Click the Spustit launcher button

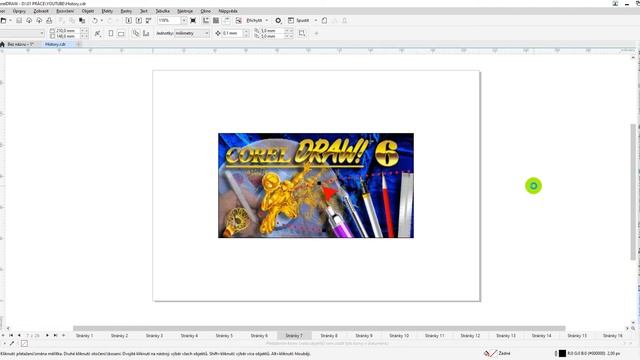(x=299, y=20)
